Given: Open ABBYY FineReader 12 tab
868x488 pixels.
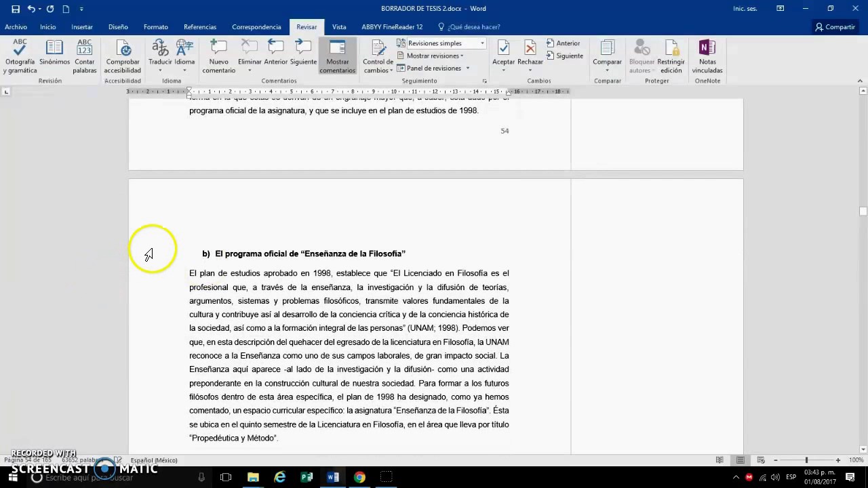Looking at the screenshot, I should tap(392, 27).
